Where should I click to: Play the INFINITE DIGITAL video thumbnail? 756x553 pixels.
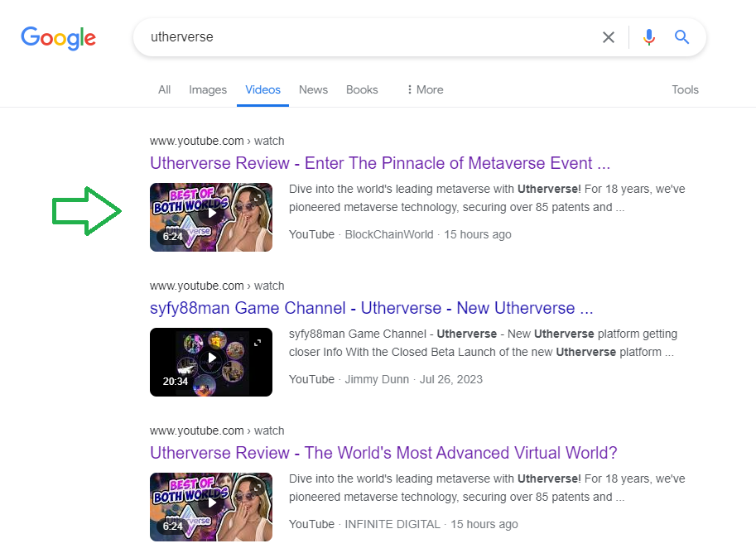(x=211, y=507)
